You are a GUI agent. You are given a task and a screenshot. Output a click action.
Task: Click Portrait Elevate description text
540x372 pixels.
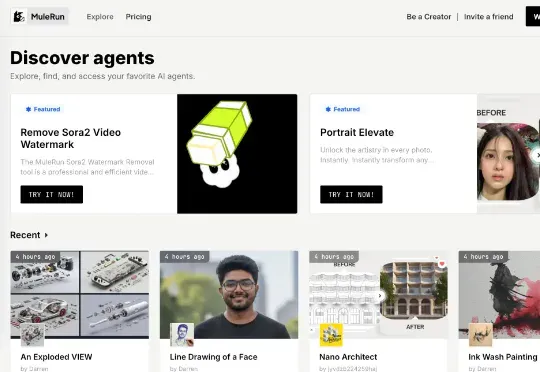[x=376, y=155]
